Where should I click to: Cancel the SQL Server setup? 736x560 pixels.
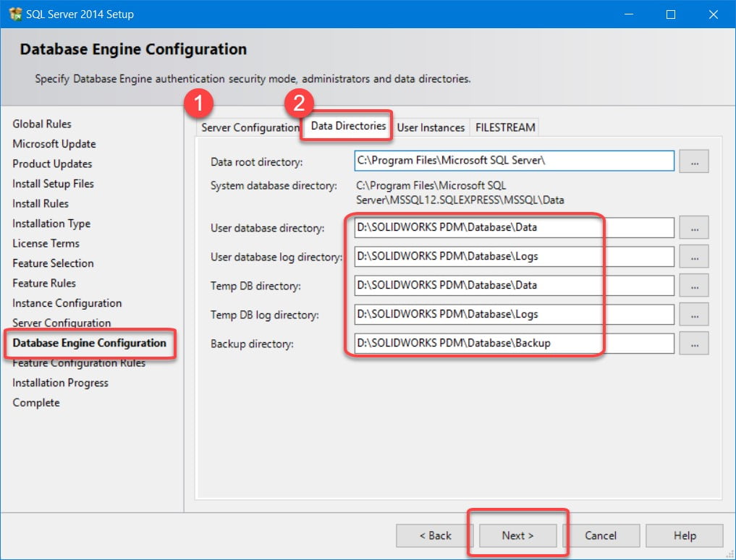click(x=601, y=535)
